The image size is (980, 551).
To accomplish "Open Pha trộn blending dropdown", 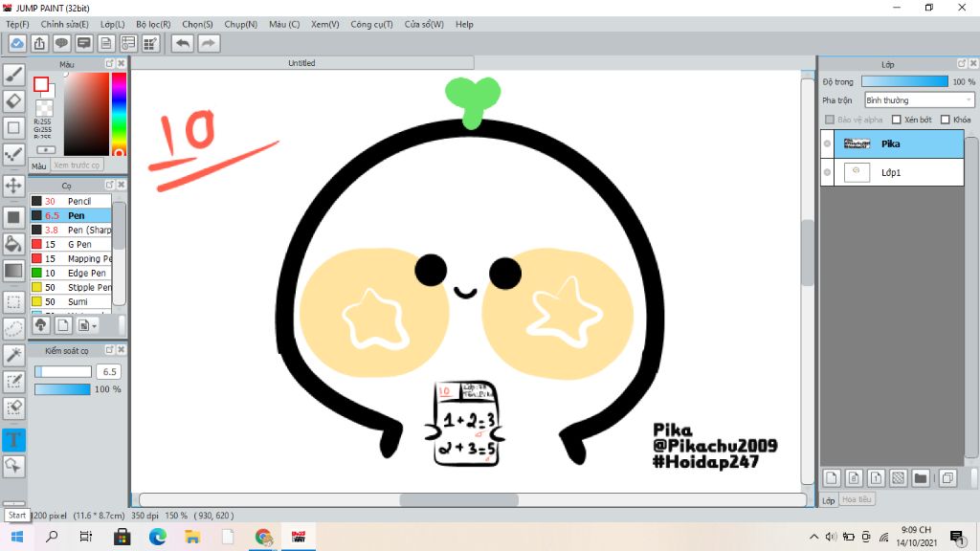I will click(x=920, y=99).
